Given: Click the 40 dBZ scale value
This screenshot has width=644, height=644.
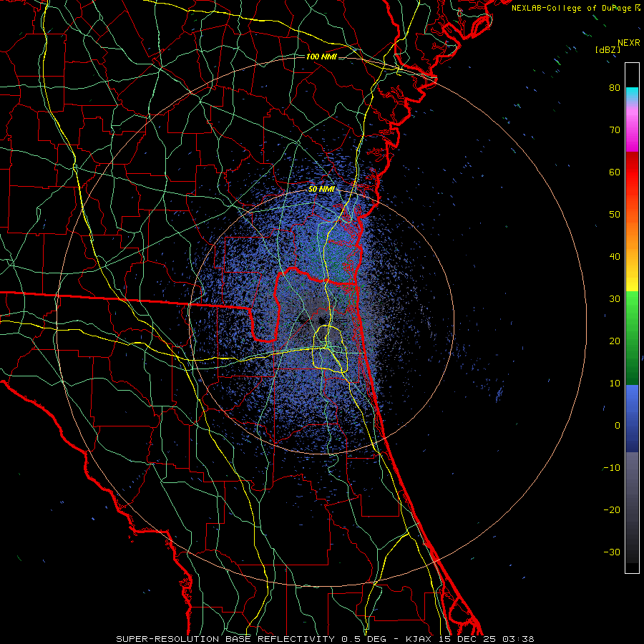Looking at the screenshot, I should (x=615, y=257).
